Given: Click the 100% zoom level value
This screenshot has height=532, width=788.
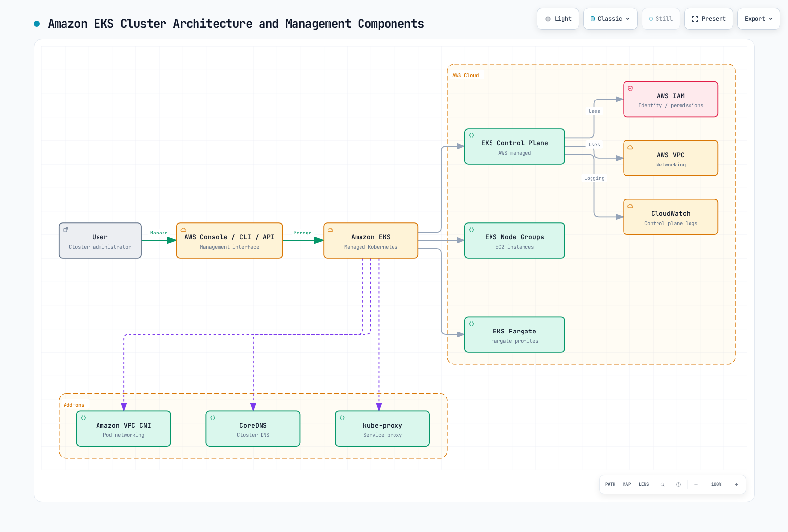Looking at the screenshot, I should [x=716, y=484].
